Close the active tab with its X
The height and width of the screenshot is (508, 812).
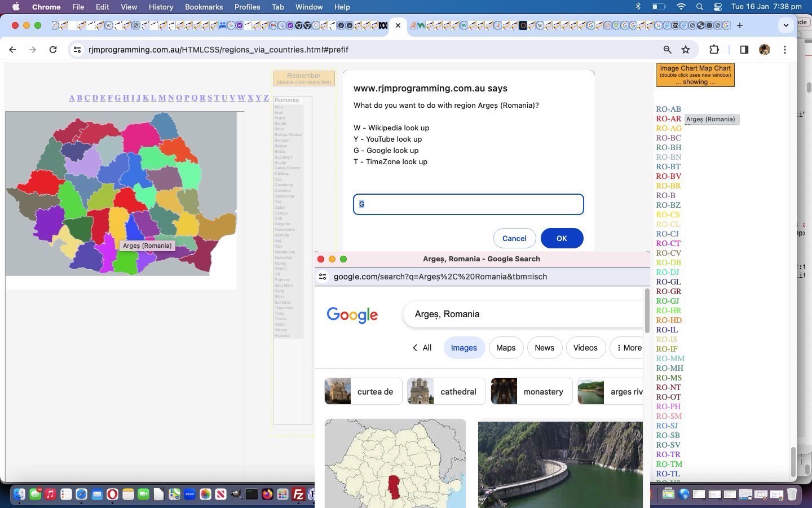(x=398, y=25)
